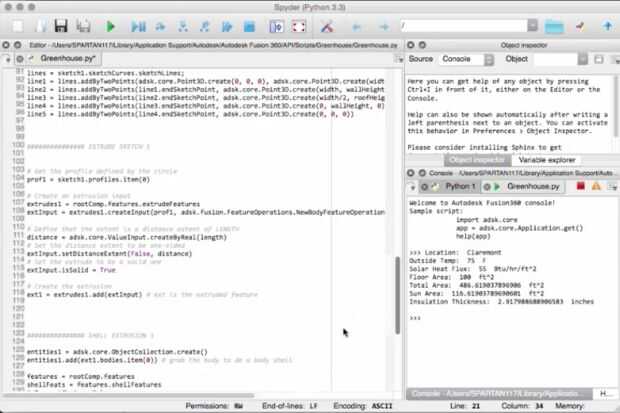This screenshot has width=620, height=413.
Task: Run the file with green play icon
Action: pos(111,27)
